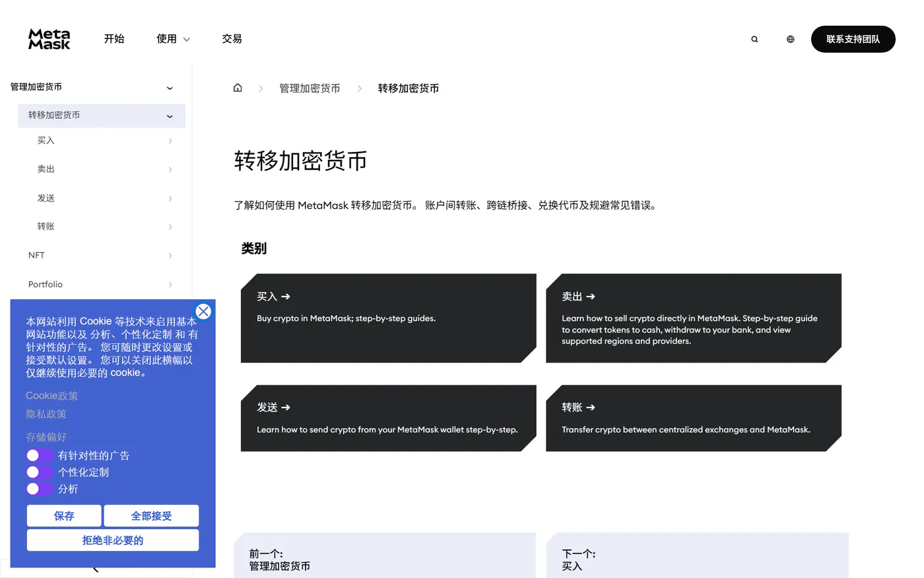Open the 卖出 category card

tap(694, 318)
